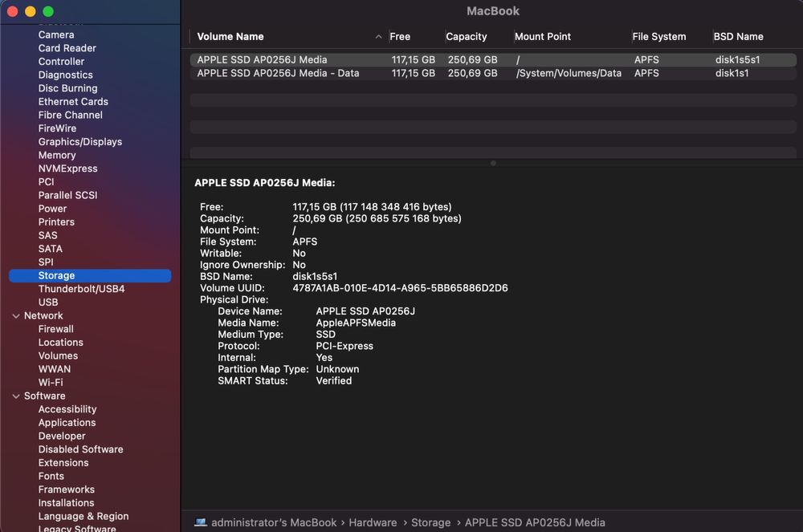Open Firewall under Network
803x532 pixels.
tap(56, 329)
